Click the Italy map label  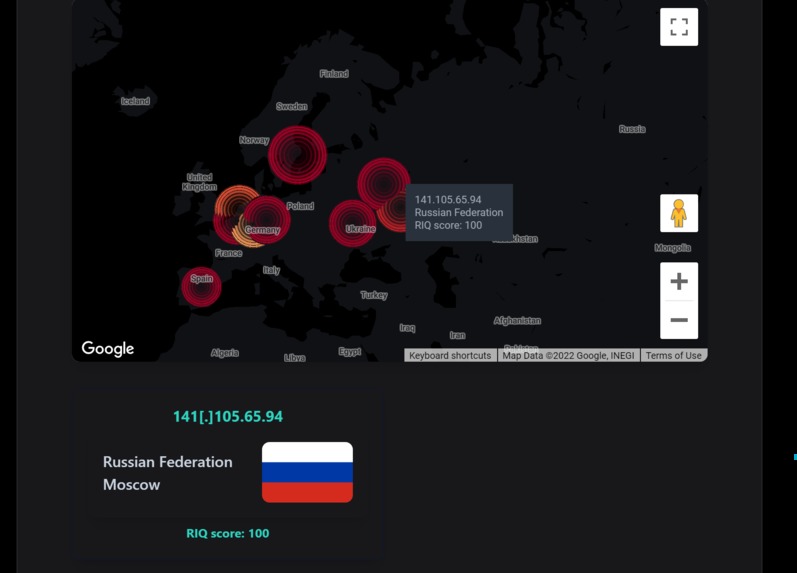tap(271, 270)
